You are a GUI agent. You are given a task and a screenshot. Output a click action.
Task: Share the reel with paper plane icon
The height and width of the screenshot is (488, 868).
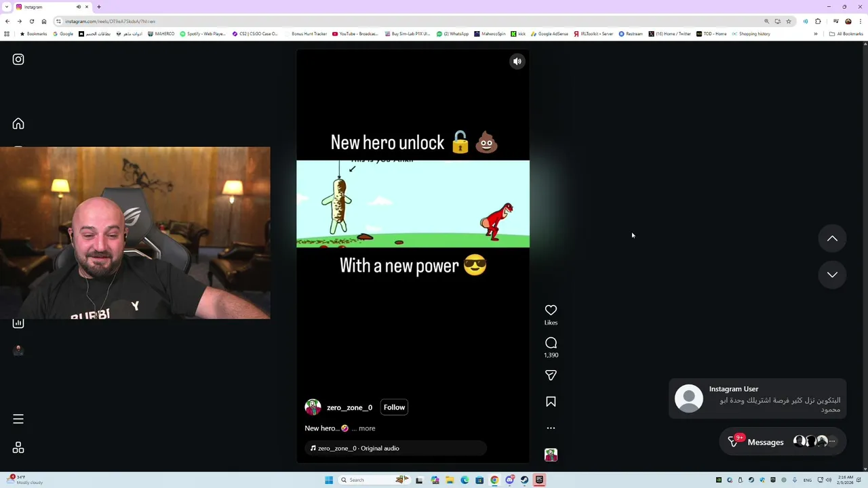(551, 375)
